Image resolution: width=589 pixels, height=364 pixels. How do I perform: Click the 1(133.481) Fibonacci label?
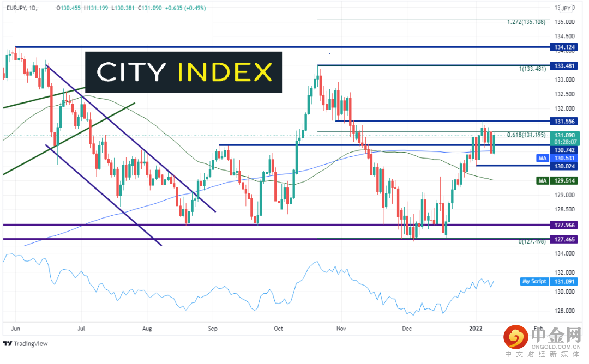pyautogui.click(x=532, y=69)
